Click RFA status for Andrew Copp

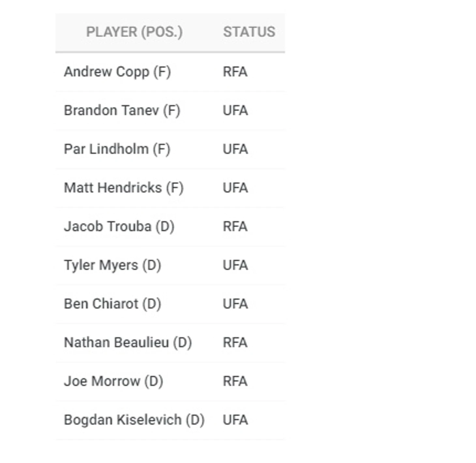point(235,72)
